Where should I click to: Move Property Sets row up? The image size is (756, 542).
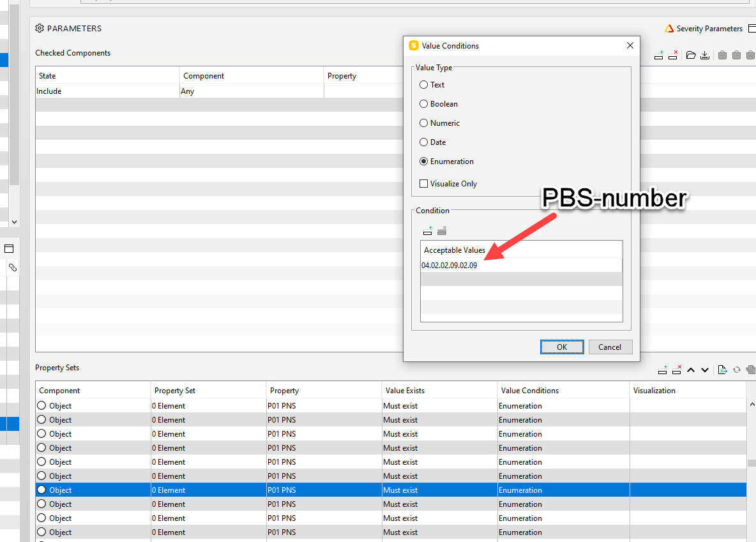click(691, 370)
